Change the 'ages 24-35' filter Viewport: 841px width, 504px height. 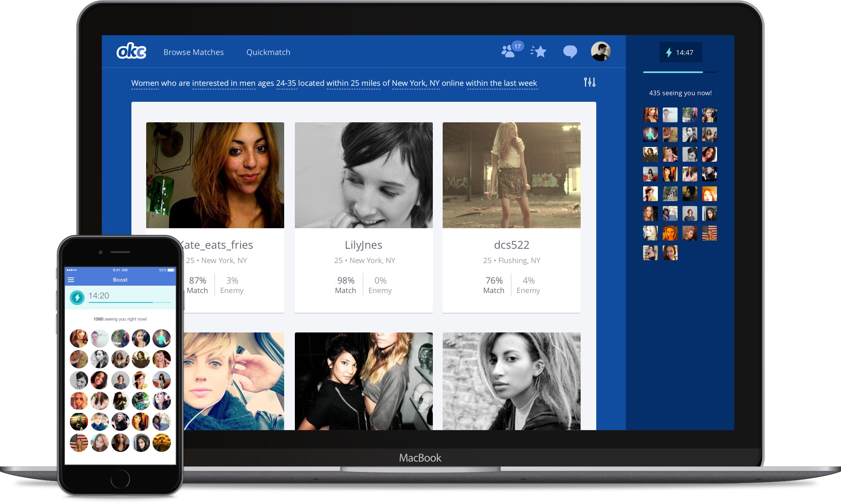[287, 83]
